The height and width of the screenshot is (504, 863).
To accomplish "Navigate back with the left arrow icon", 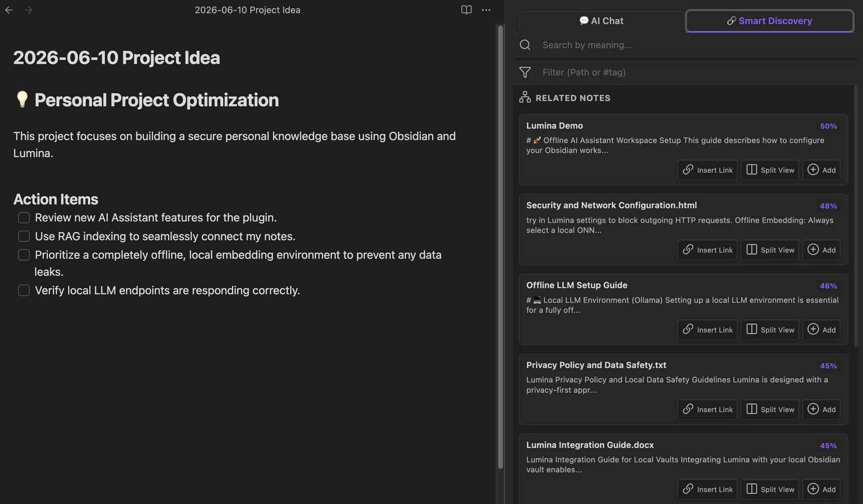I will click(x=9, y=10).
